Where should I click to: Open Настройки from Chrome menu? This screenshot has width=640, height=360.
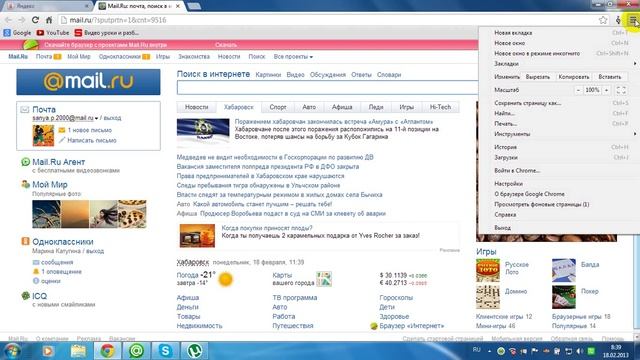560,184
